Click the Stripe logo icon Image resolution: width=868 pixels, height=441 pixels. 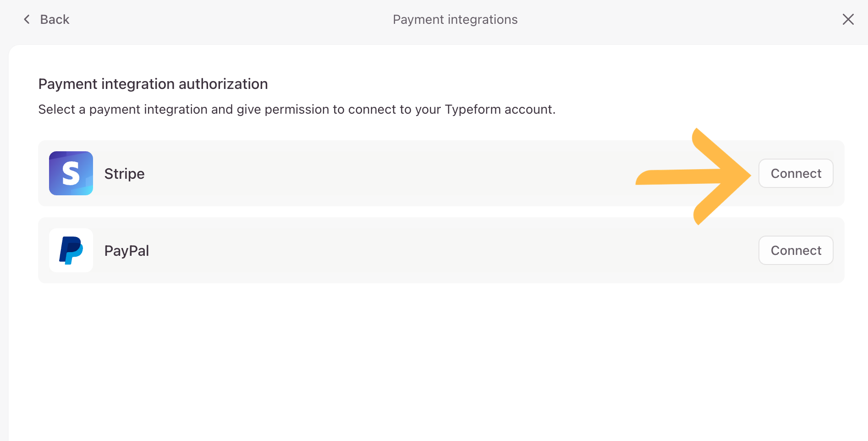tap(71, 173)
